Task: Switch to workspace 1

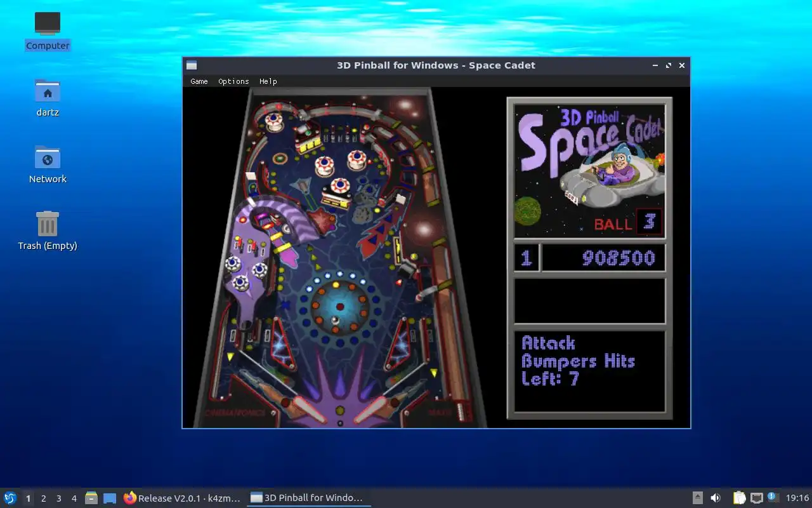Action: click(28, 498)
